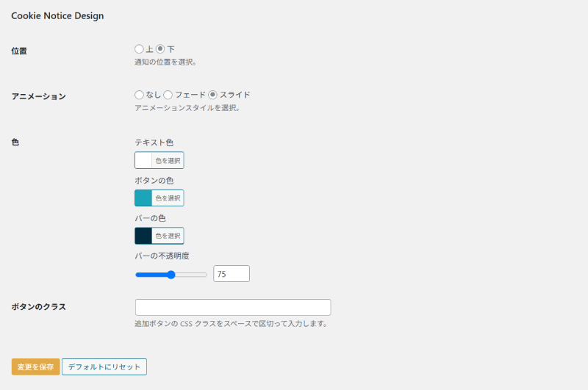
Task: Focus the opacity number field showing 75
Action: tap(232, 274)
